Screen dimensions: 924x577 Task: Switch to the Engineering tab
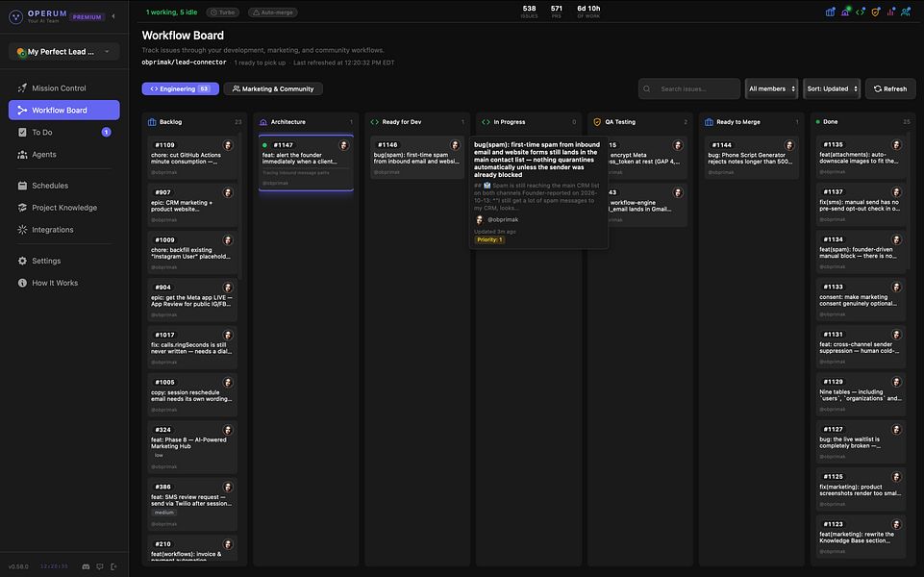click(x=181, y=89)
